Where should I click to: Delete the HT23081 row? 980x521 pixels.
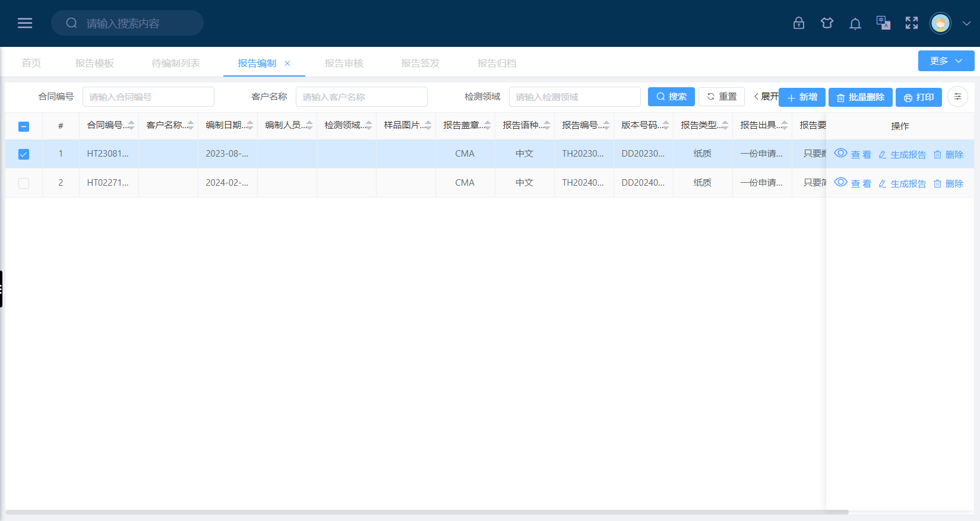[x=949, y=155]
